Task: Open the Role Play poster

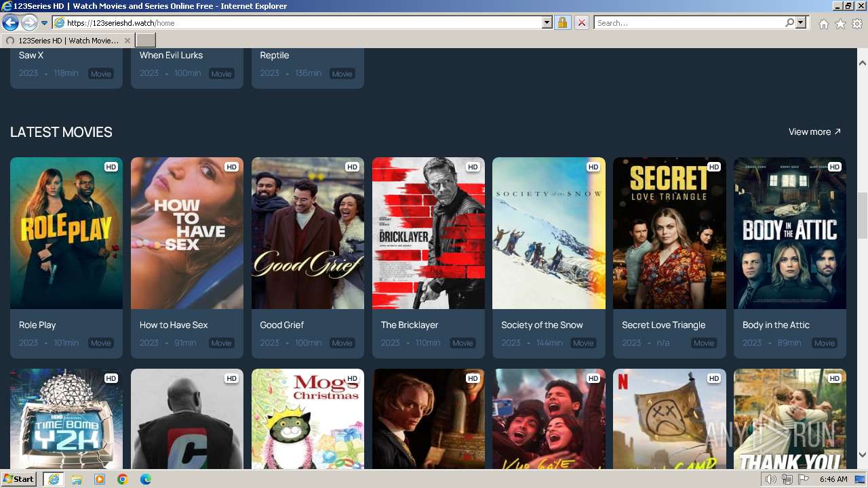Action: (66, 233)
